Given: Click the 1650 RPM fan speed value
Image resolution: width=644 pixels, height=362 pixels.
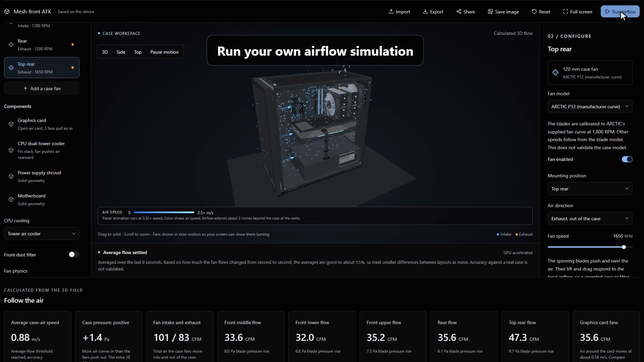Looking at the screenshot, I should pyautogui.click(x=623, y=236).
